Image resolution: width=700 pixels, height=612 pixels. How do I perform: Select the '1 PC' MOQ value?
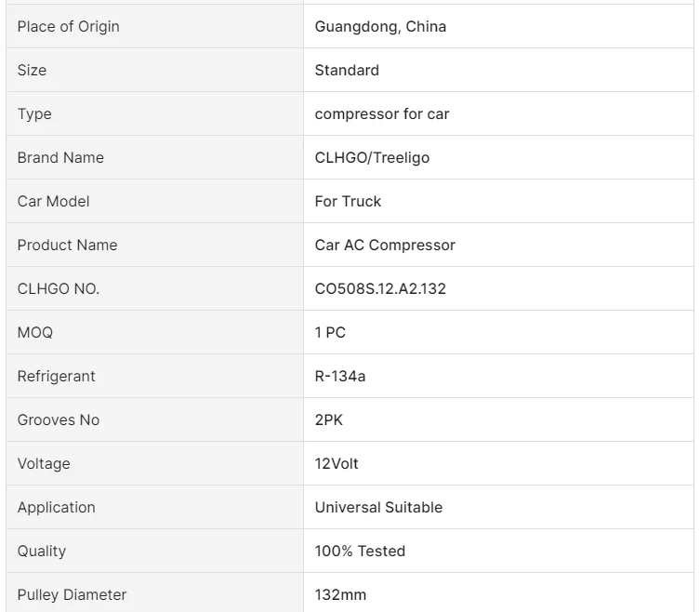330,332
